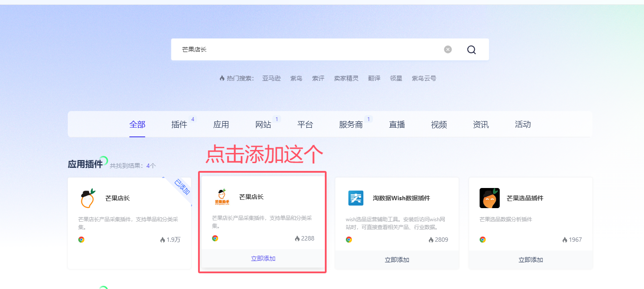Image resolution: width=644 pixels, height=289 pixels.
Task: Click hot search term 亚马逊
Action: [x=272, y=78]
